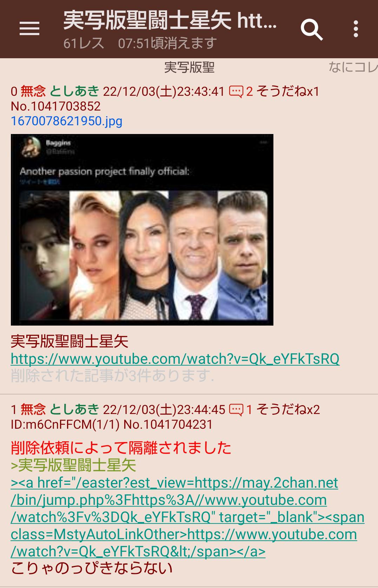378x588 pixels.
Task: Switch to the なにコレ tab
Action: (353, 67)
